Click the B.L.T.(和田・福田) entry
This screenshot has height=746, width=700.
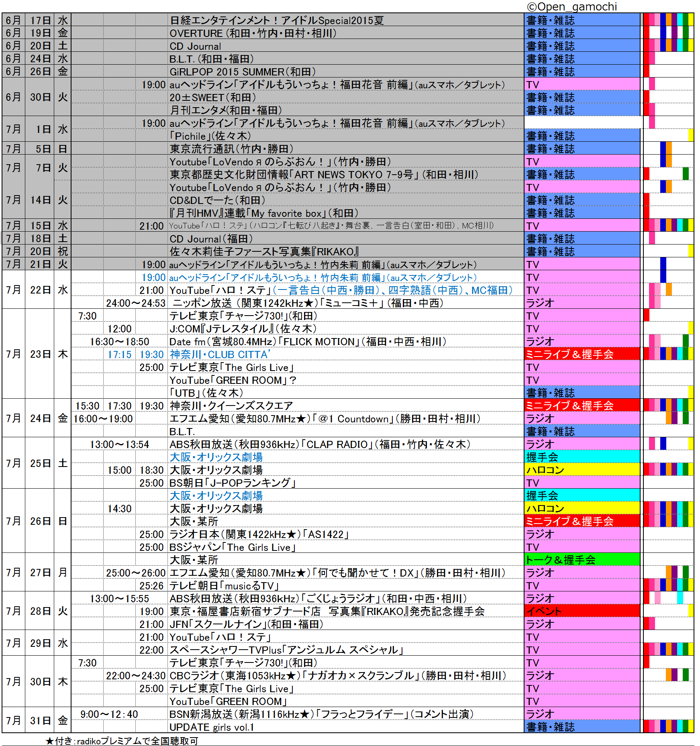click(x=212, y=59)
